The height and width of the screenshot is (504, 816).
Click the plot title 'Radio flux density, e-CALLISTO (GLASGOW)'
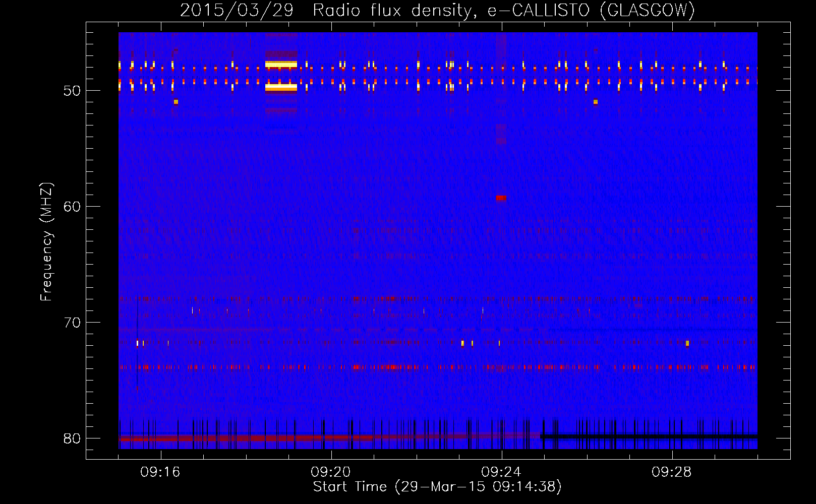[x=504, y=10]
